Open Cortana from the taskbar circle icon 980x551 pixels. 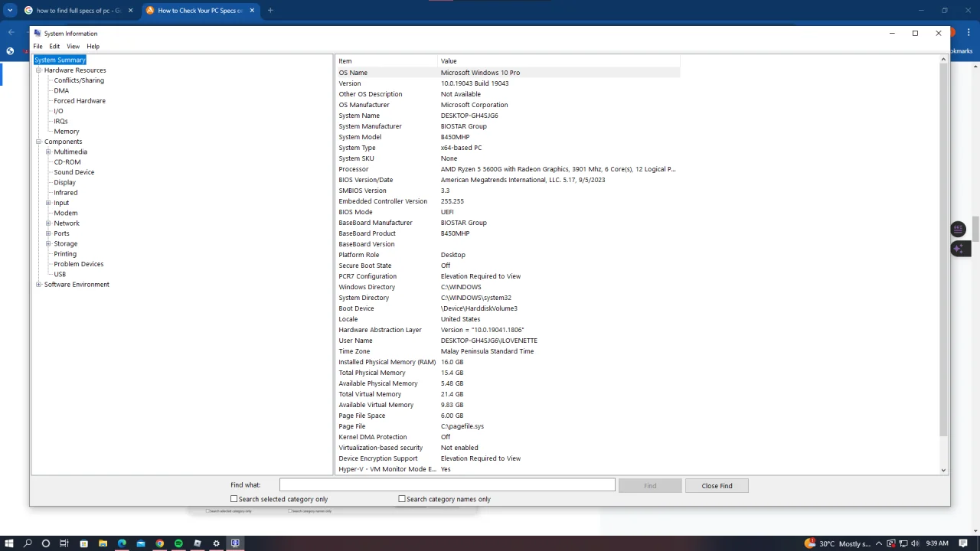point(46,543)
